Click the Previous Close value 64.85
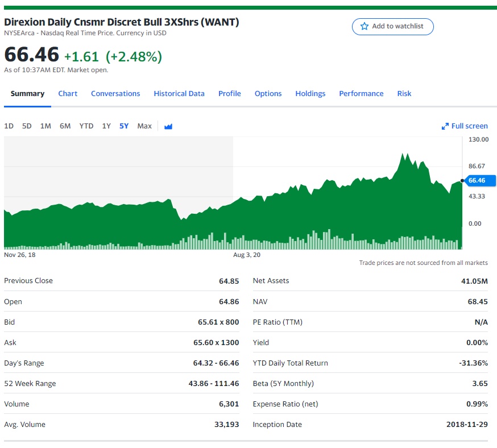The width and height of the screenshot is (497, 448). pos(229,281)
